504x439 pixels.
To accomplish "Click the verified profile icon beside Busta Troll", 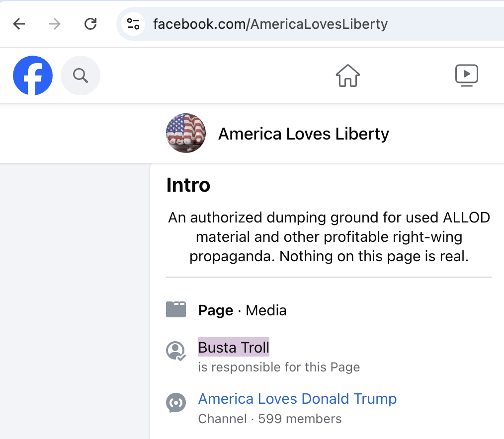I will 175,351.
